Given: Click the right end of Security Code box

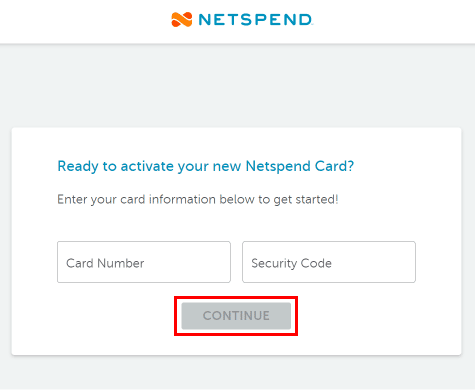Looking at the screenshot, I should coord(405,262).
